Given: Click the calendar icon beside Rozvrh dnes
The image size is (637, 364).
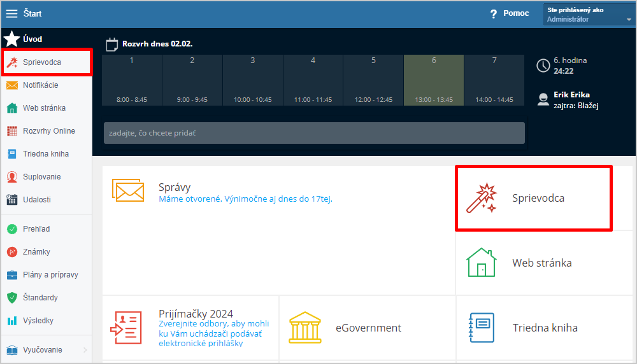Looking at the screenshot, I should pos(112,44).
